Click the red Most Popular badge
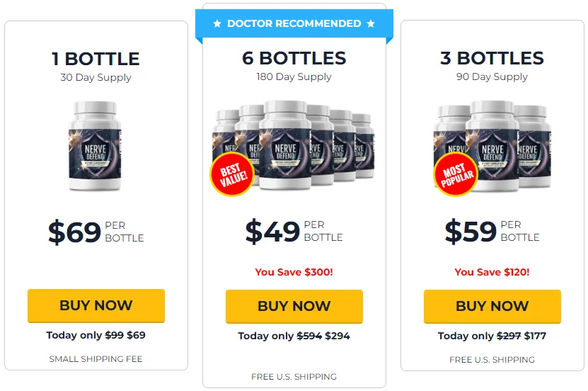This screenshot has height=391, width=588. click(456, 174)
